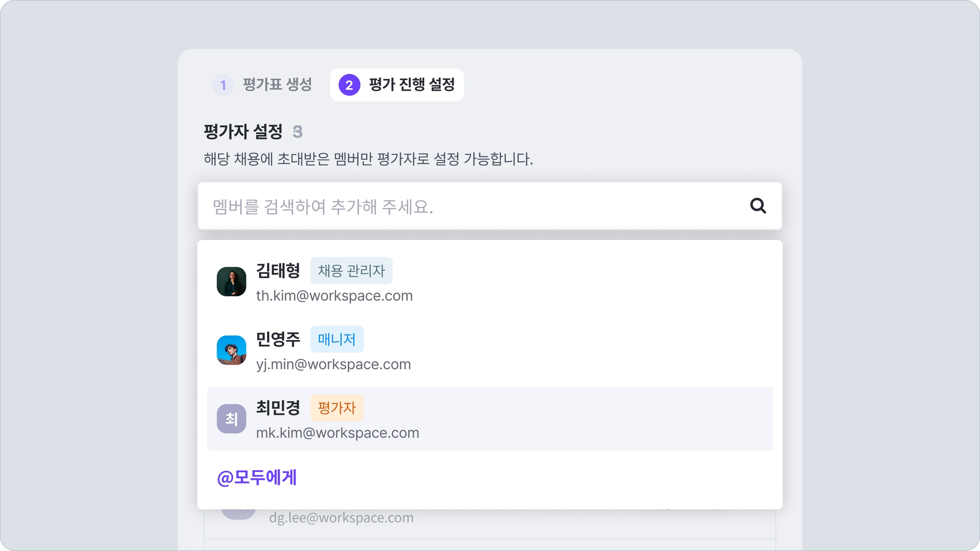Click the magnifier search icon

758,206
